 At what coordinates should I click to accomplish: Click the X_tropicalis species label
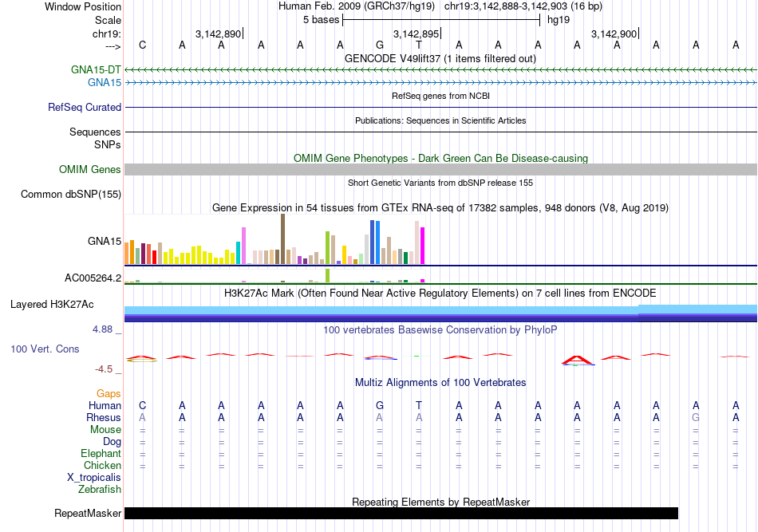[x=94, y=478]
